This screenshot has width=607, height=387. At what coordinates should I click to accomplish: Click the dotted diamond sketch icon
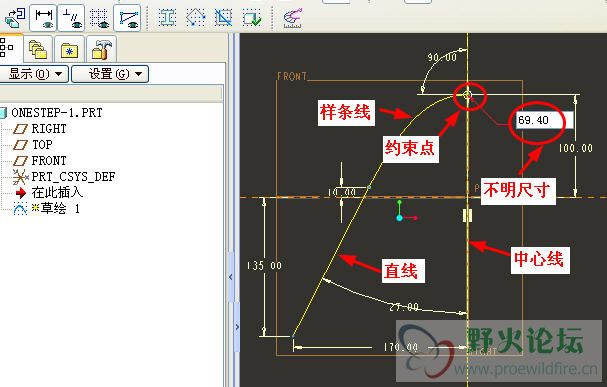195,18
